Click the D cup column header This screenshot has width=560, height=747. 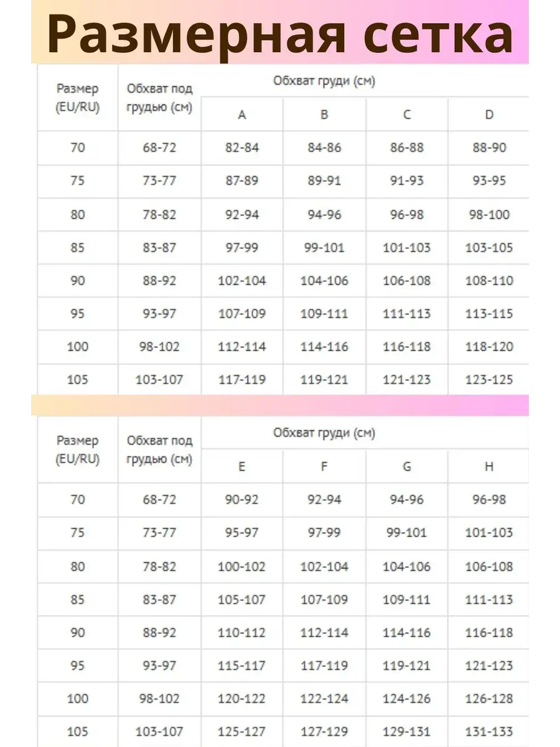489,115
